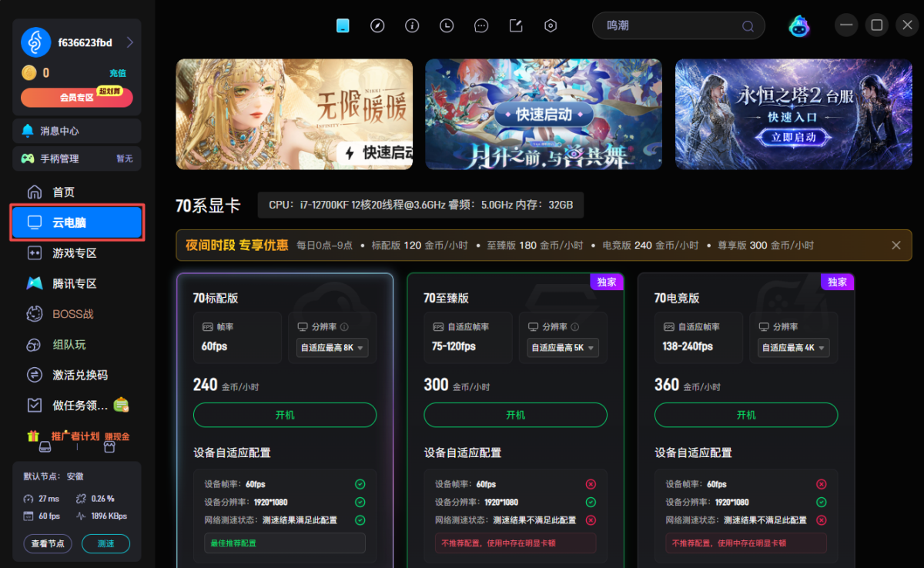Click 0.26 % packet loss value

tap(102, 498)
